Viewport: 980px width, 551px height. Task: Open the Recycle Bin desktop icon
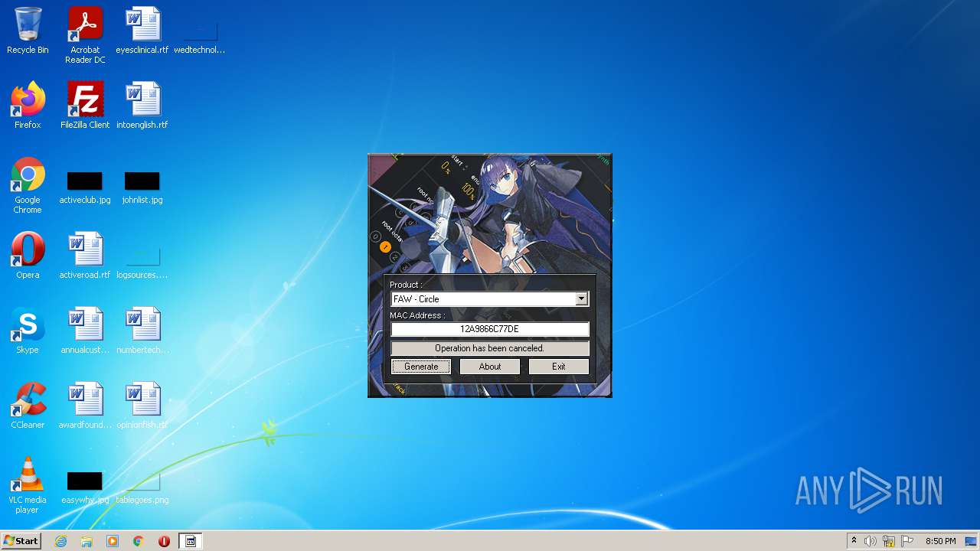[x=28, y=31]
